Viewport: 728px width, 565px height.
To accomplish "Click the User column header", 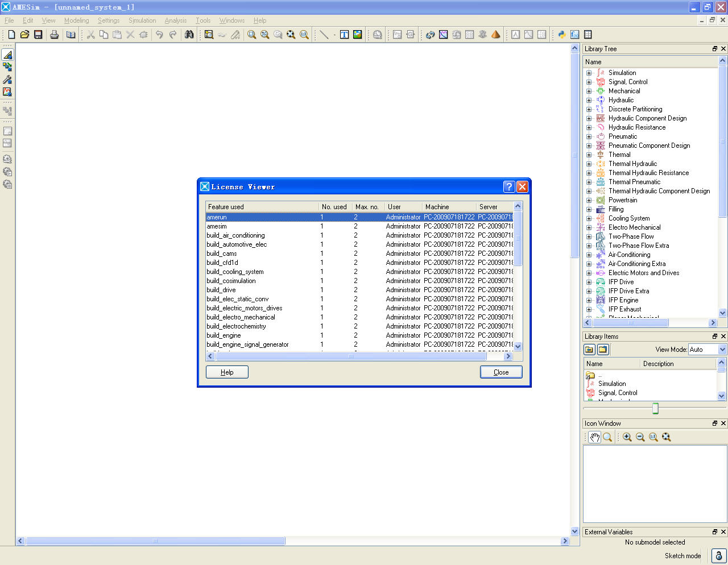I will [403, 207].
